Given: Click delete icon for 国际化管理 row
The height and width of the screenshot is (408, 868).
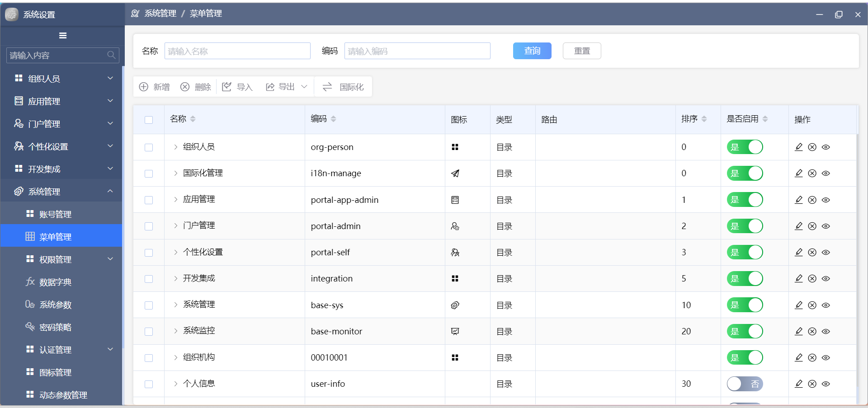Looking at the screenshot, I should click(x=812, y=173).
